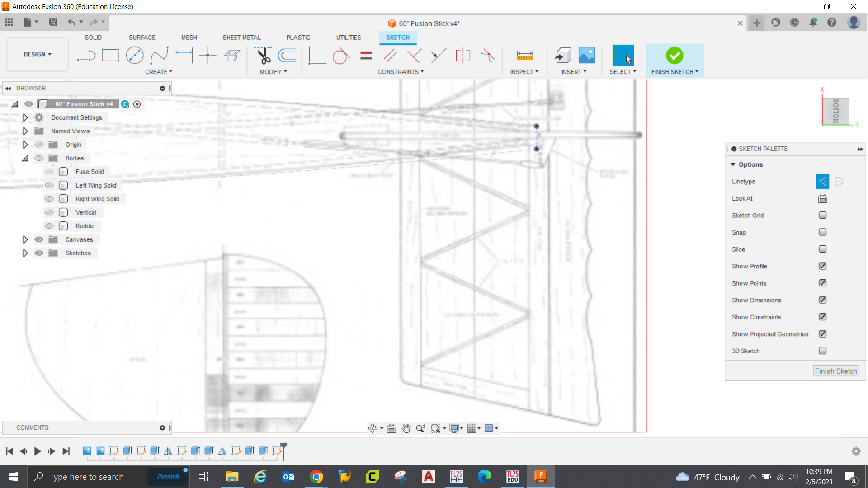The image size is (868, 488).
Task: Click the Offset tool icon
Action: [x=287, y=56]
